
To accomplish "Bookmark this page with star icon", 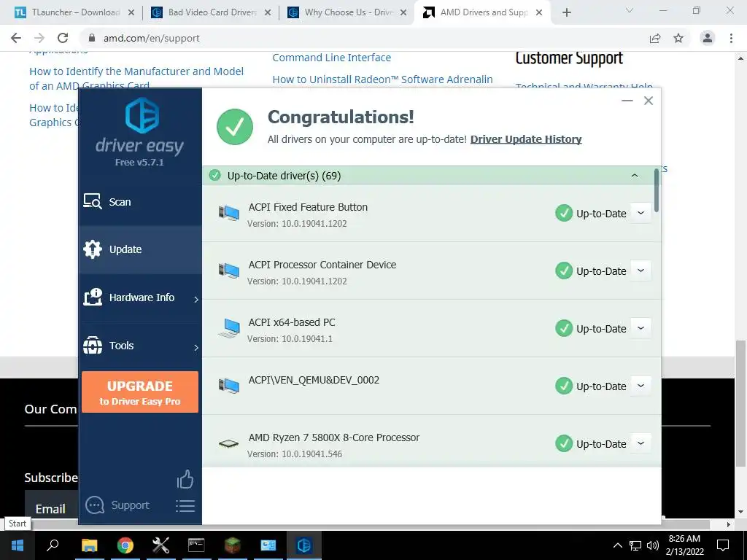I will tap(678, 38).
